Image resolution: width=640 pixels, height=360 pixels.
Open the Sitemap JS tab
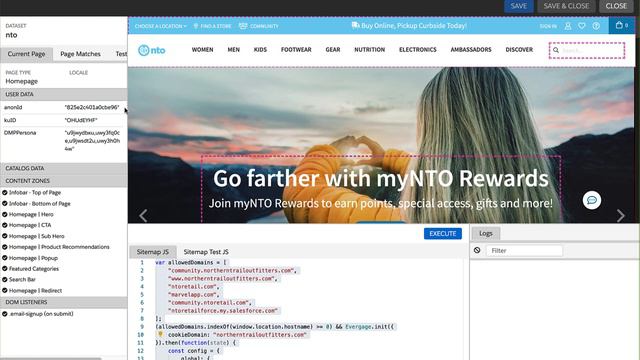(x=153, y=252)
